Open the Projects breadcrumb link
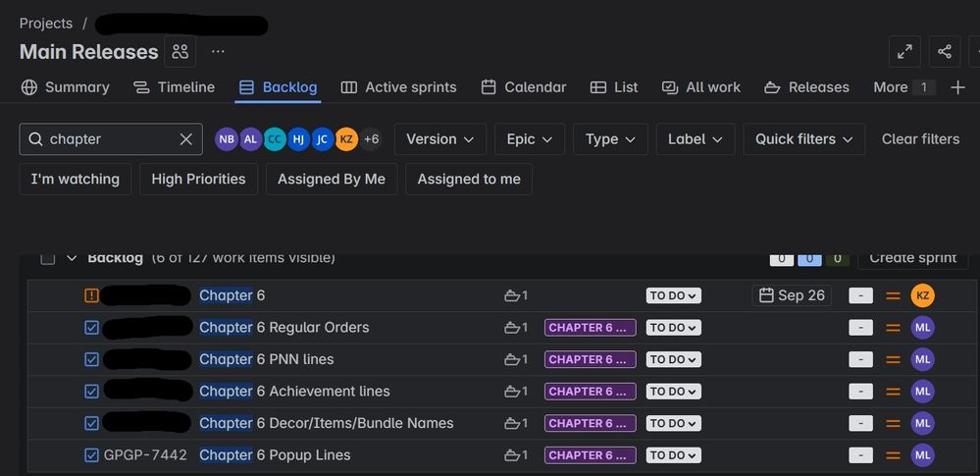This screenshot has width=980, height=476. 46,24
